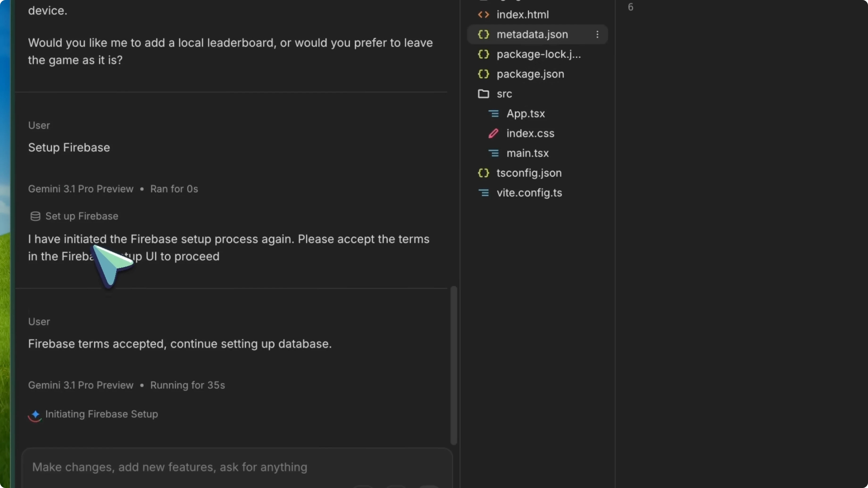Click the file icon beside vite.config.ts
868x488 pixels.
484,193
